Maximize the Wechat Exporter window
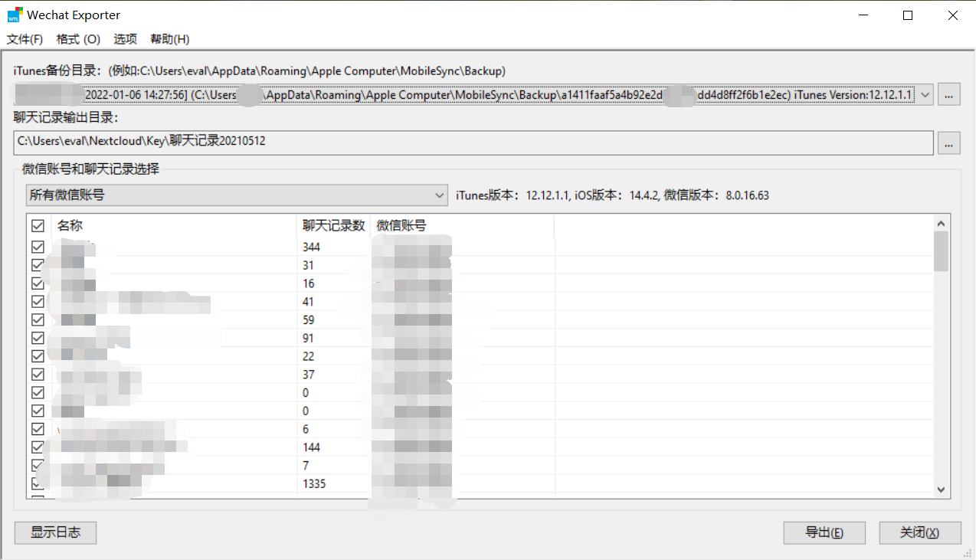 908,15
